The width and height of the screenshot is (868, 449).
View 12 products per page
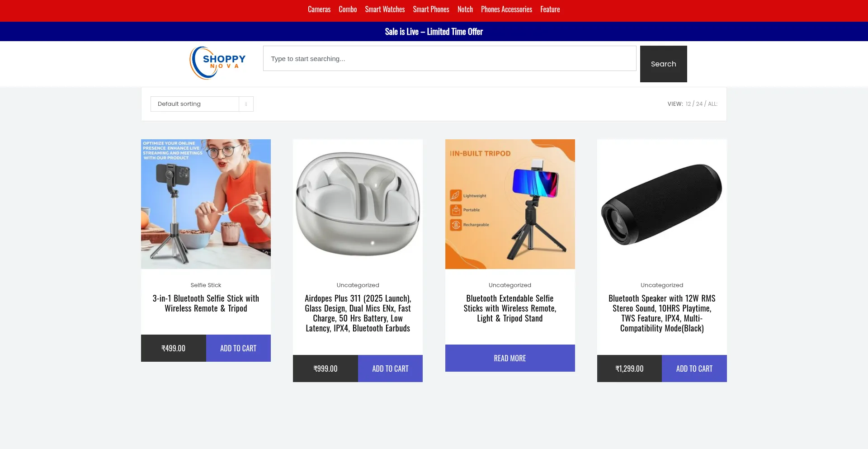688,104
